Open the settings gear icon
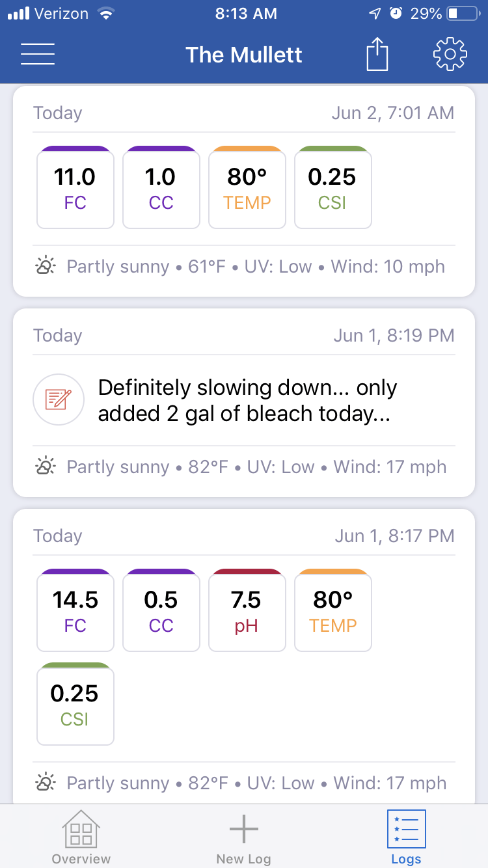 click(x=450, y=54)
